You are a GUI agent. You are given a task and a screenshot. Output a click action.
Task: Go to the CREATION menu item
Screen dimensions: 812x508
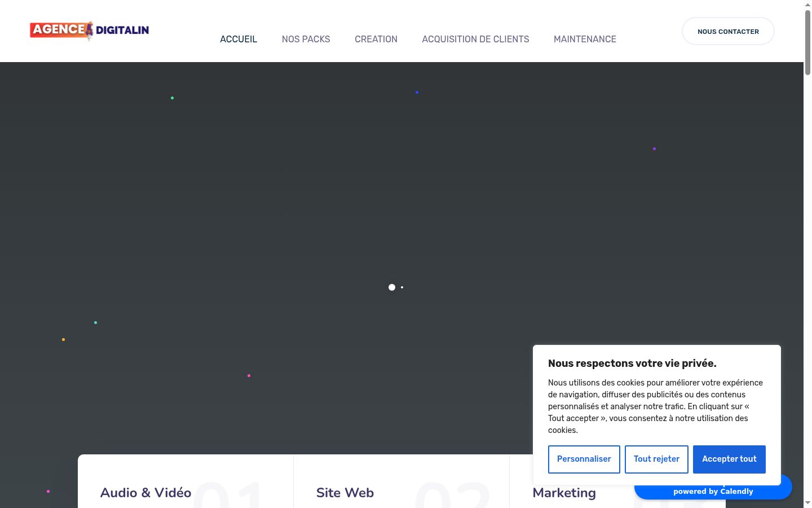click(376, 39)
